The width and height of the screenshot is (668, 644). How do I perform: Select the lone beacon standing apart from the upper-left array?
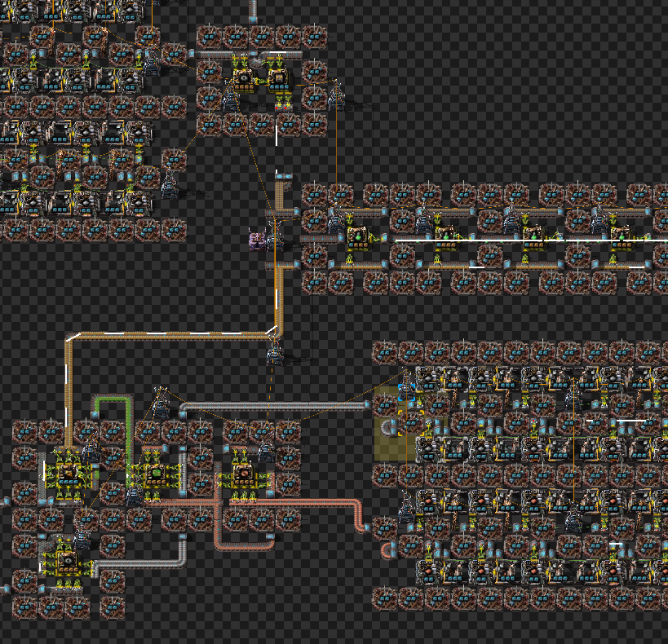[174, 160]
